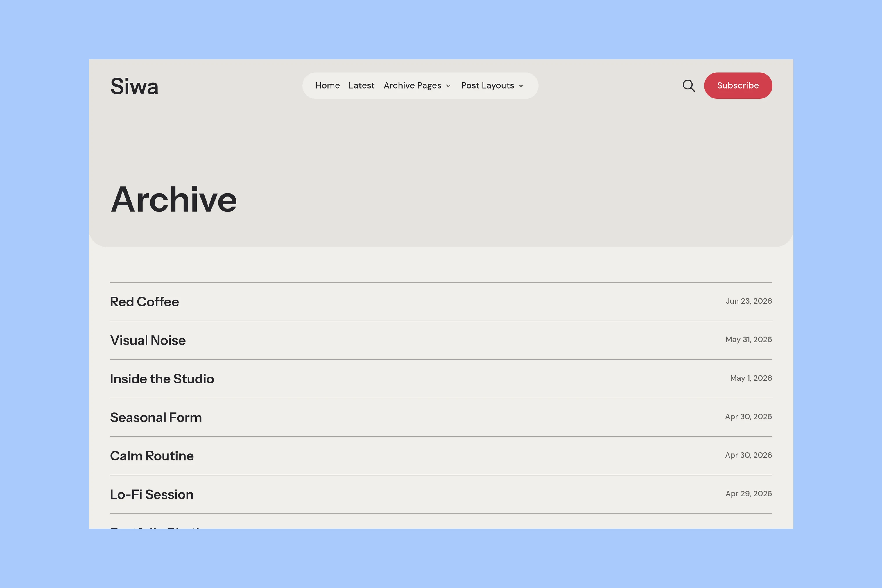Viewport: 882px width, 588px height.
Task: Click the Apr 29, 2026 date
Action: click(x=748, y=494)
